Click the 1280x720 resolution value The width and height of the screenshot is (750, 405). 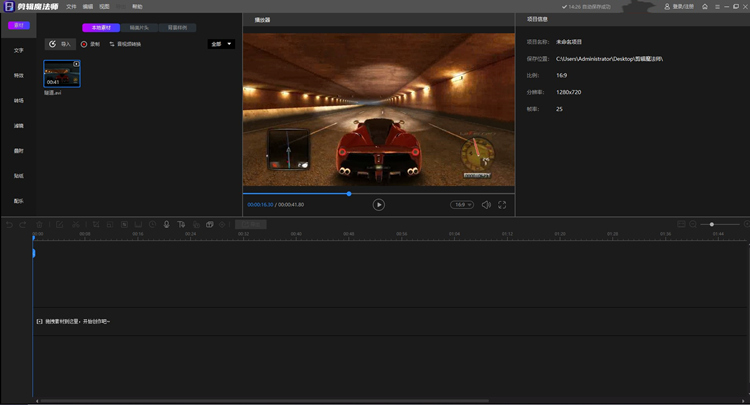(568, 92)
